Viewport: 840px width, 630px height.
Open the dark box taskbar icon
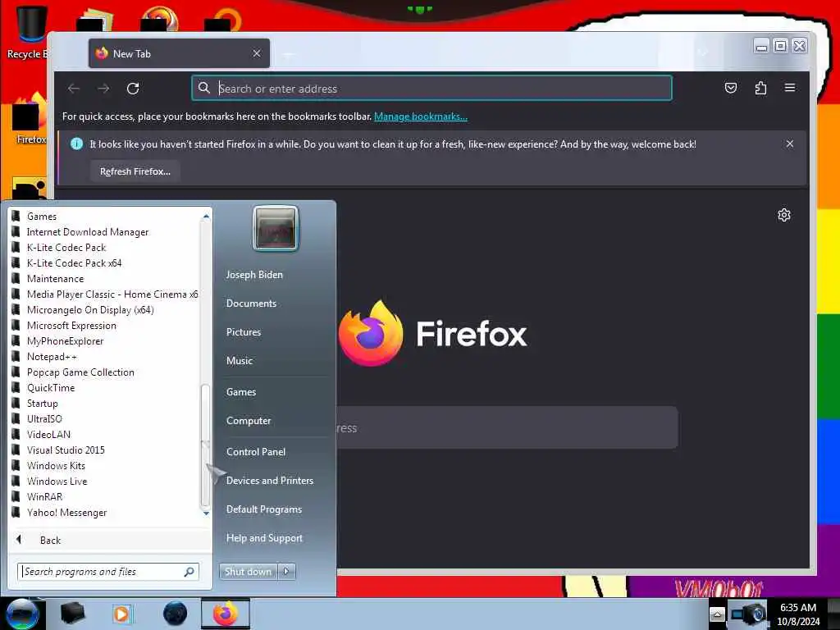coord(73,614)
